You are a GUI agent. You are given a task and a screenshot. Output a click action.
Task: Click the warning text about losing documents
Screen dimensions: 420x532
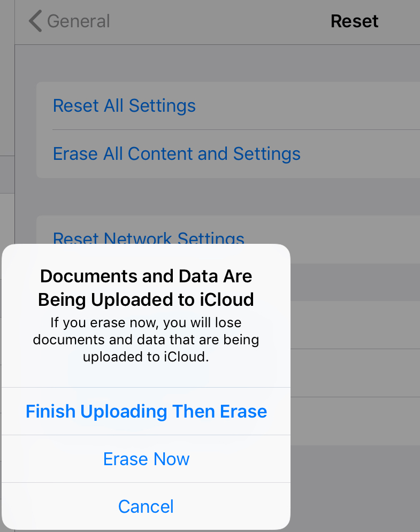(x=146, y=340)
